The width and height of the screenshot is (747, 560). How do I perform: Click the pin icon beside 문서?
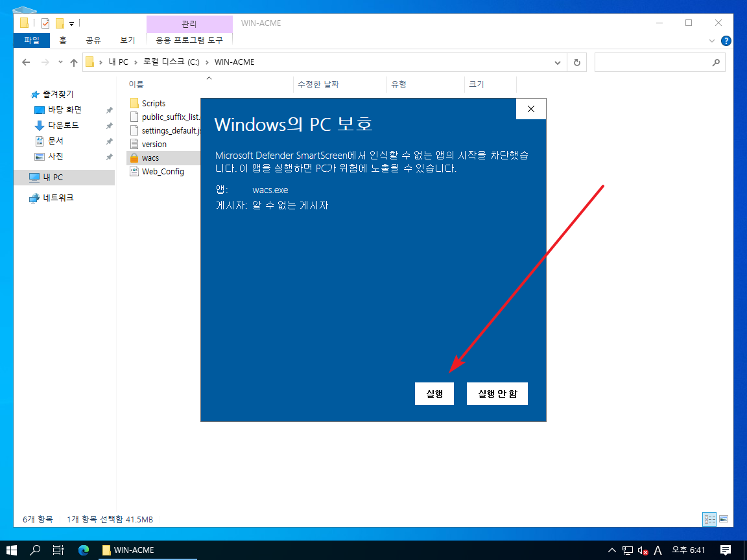coord(109,141)
